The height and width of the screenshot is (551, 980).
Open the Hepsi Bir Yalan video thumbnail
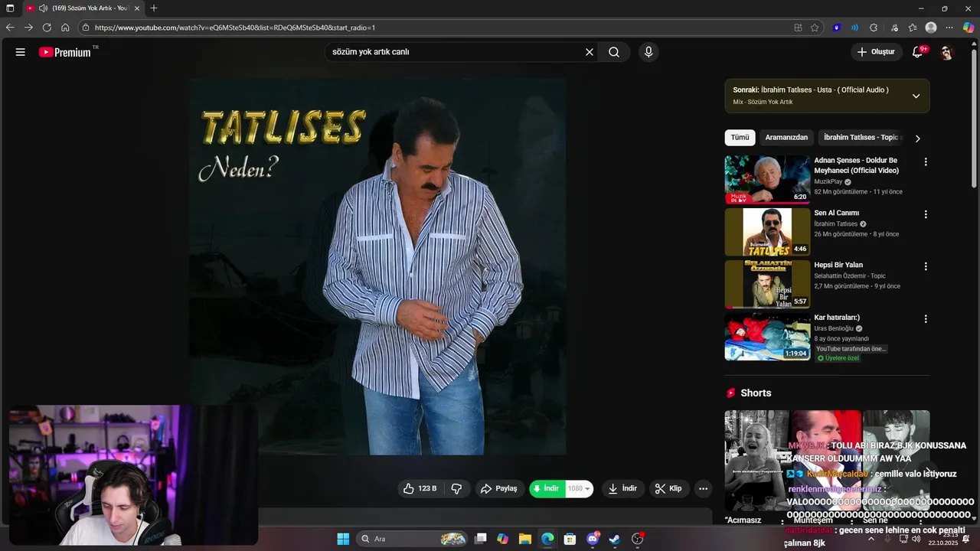pos(767,284)
